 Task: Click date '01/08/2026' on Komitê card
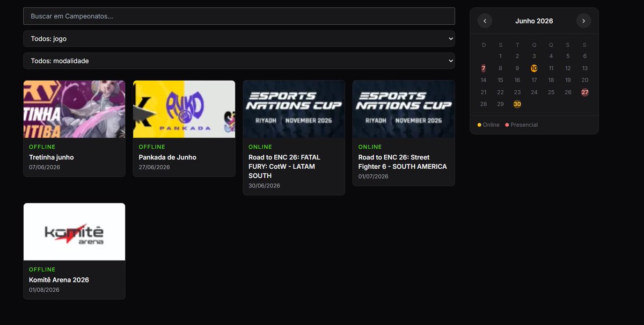(x=44, y=290)
